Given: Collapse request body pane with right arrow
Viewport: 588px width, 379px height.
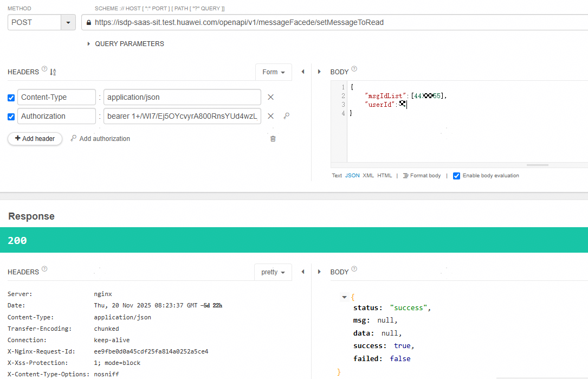Looking at the screenshot, I should coord(319,72).
